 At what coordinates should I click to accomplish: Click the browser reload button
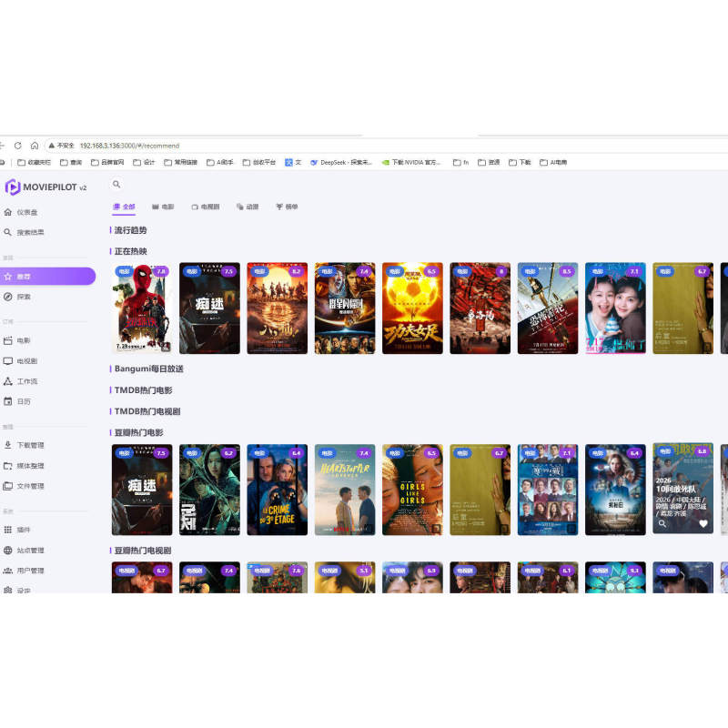click(17, 146)
